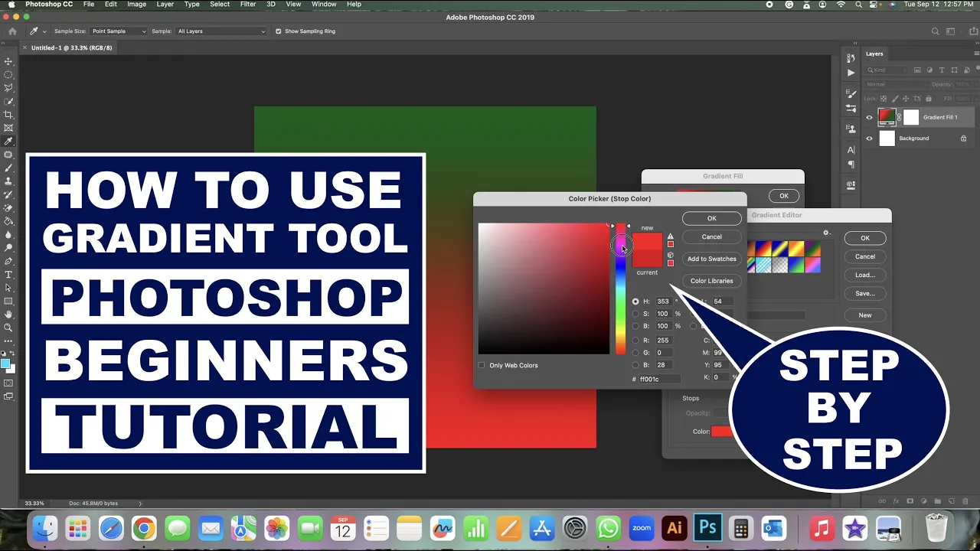This screenshot has width=980, height=551.
Task: Select the Spot Healing Brush tool
Action: click(x=8, y=155)
